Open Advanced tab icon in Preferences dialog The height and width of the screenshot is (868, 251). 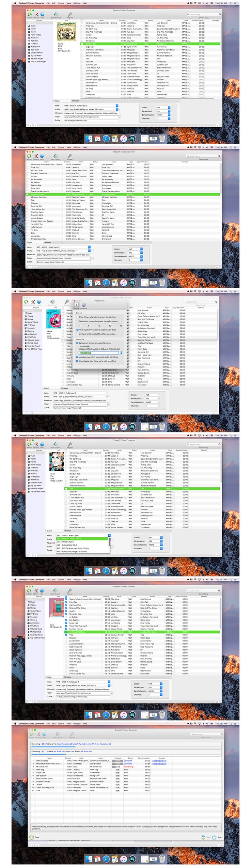point(84,305)
